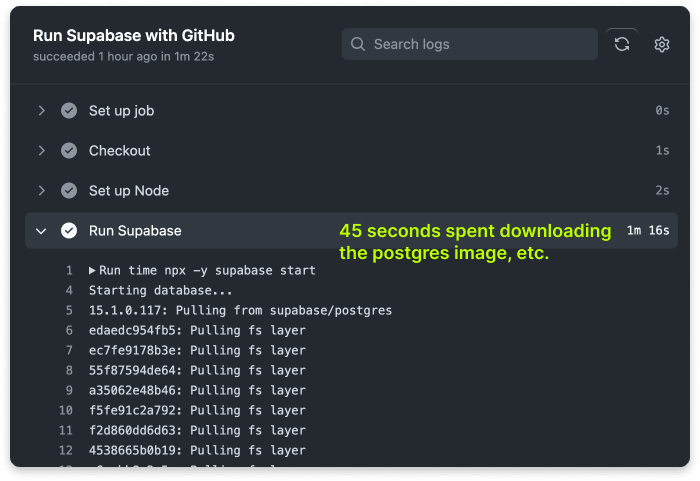
Task: Expand the Set up job step
Action: pos(42,110)
